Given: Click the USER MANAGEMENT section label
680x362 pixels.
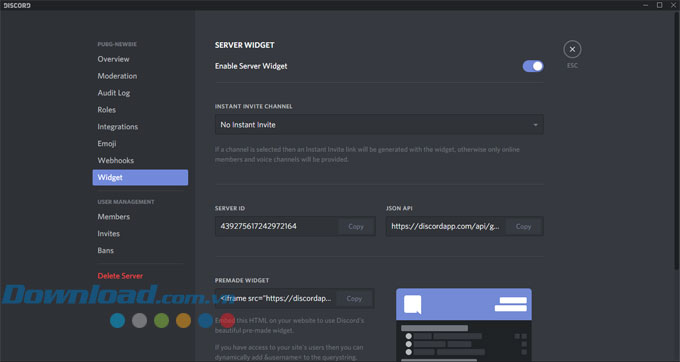Looking at the screenshot, I should point(126,202).
